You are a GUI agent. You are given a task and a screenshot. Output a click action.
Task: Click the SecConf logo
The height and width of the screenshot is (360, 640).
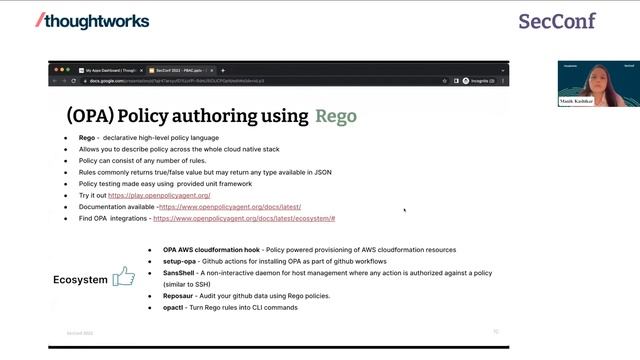pos(557,21)
